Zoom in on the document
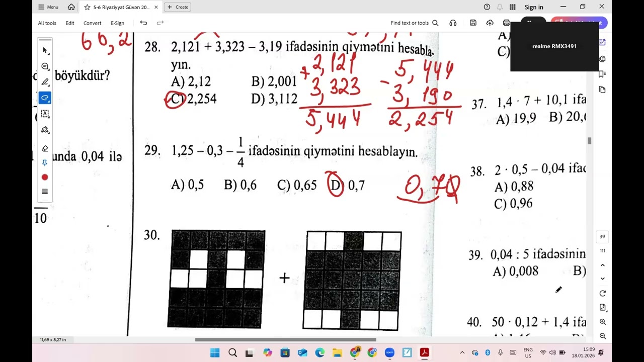The height and width of the screenshot is (362, 644). point(602,322)
